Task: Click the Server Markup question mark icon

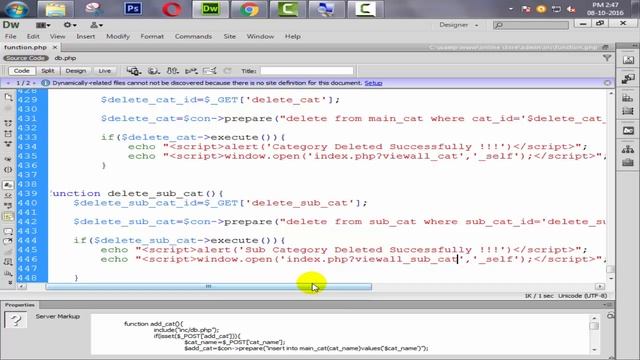Action: click(16, 320)
